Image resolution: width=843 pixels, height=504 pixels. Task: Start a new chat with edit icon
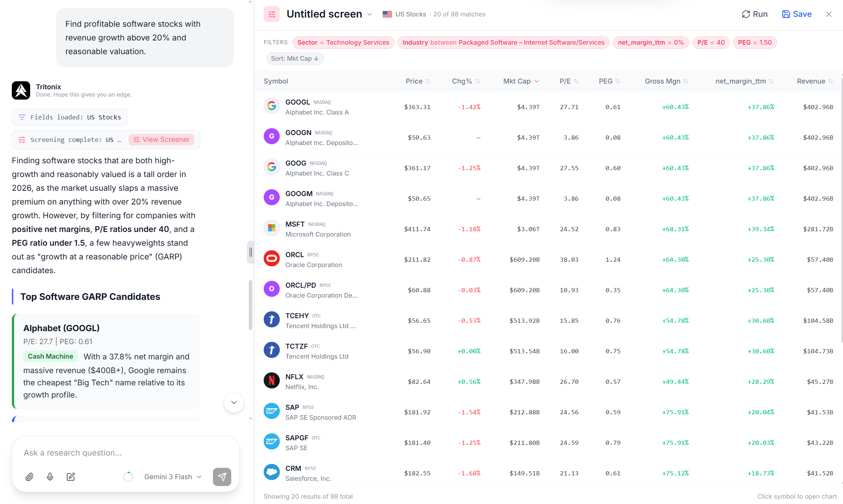tap(71, 477)
